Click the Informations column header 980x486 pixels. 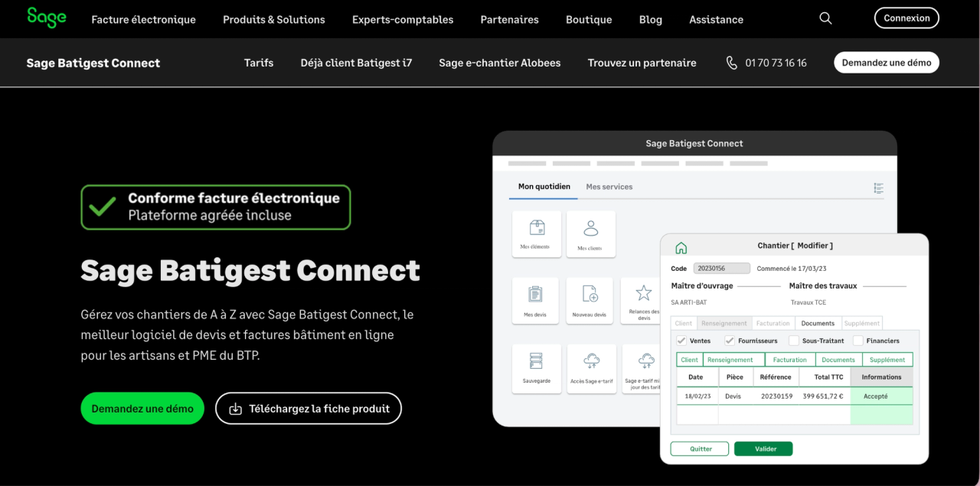[881, 377]
